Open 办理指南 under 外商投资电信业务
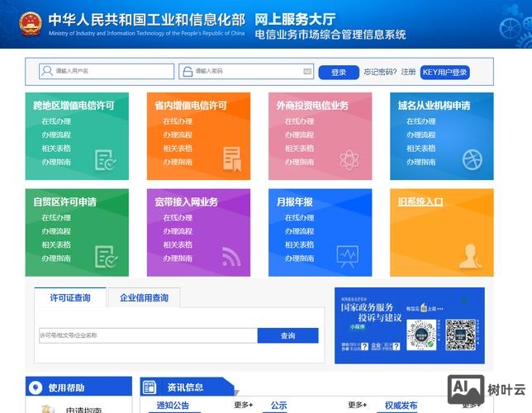This screenshot has width=532, height=413. [x=300, y=162]
